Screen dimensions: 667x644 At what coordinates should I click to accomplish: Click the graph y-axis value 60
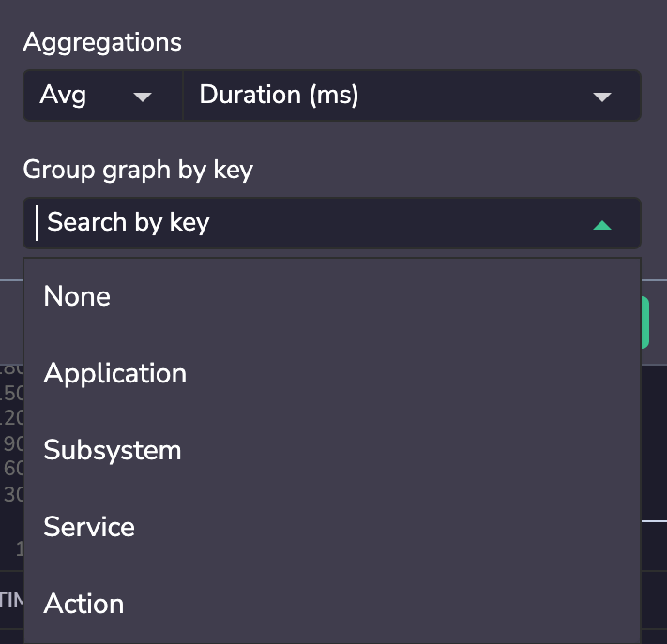[x=13, y=469]
